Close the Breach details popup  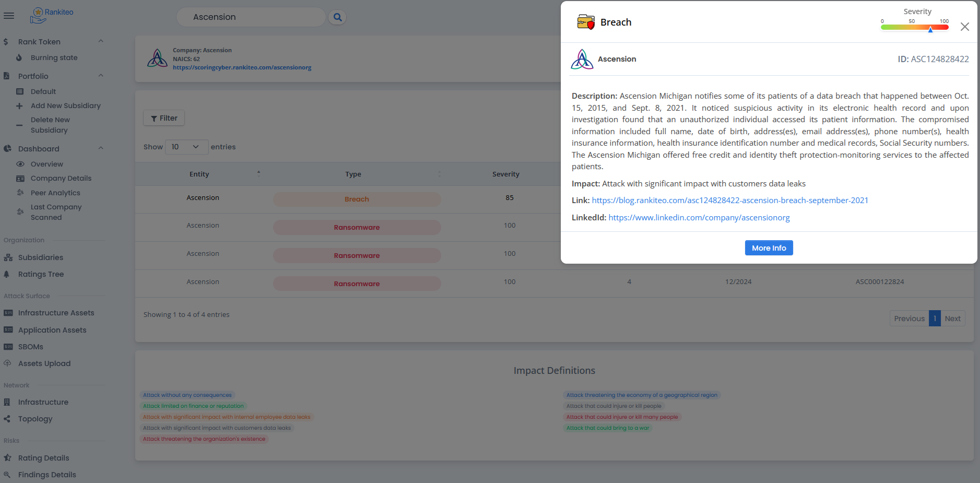pos(964,27)
